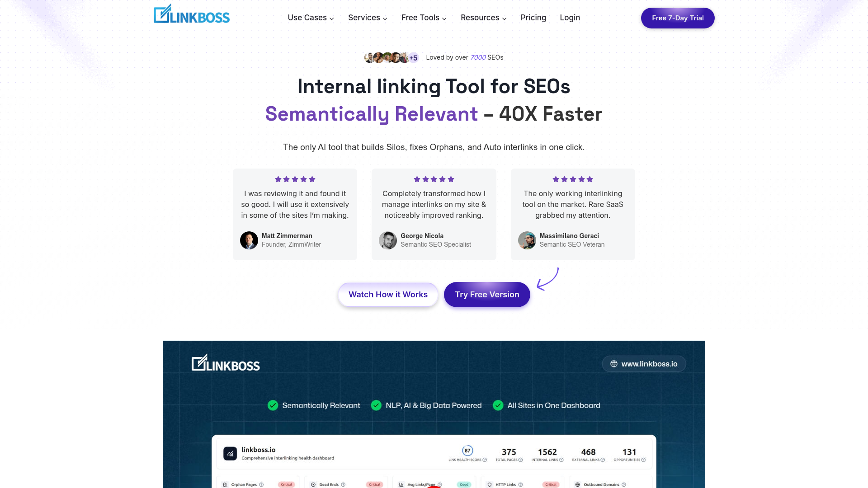Click the 87 link health score ring
Viewport: 868px width, 488px height.
(468, 451)
